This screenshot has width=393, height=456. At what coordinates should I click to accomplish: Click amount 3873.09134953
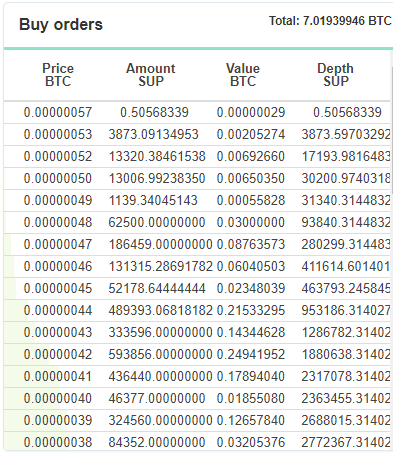(x=154, y=134)
